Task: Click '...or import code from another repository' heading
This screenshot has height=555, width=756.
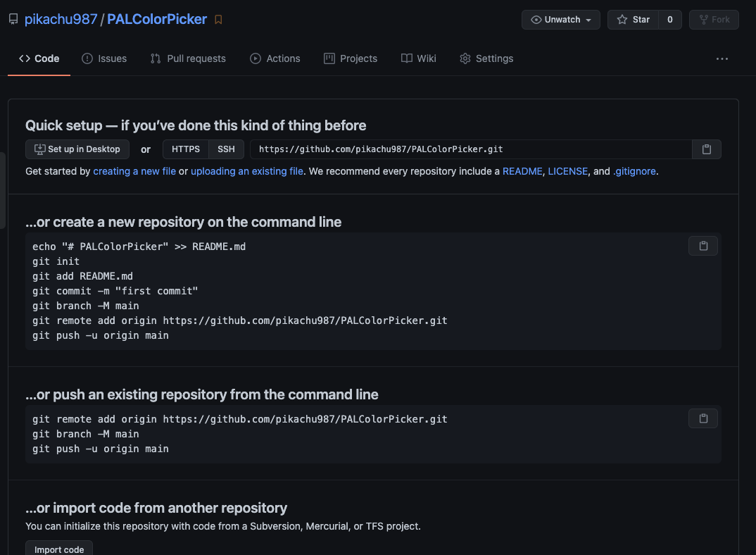Action: (x=156, y=508)
